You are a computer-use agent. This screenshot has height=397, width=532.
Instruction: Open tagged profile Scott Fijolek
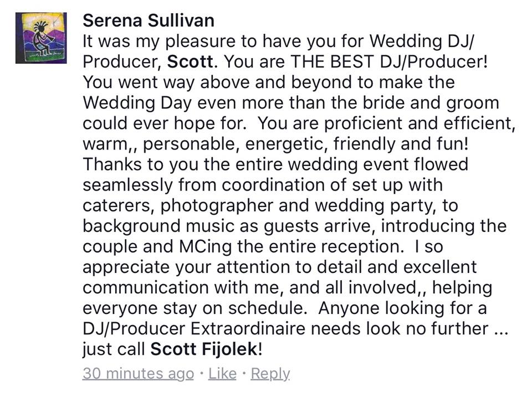tap(204, 349)
